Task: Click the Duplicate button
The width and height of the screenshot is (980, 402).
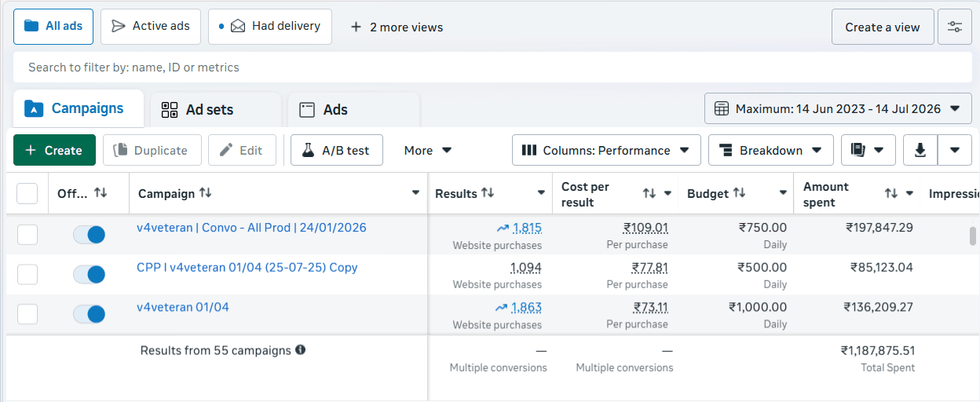Action: [152, 150]
